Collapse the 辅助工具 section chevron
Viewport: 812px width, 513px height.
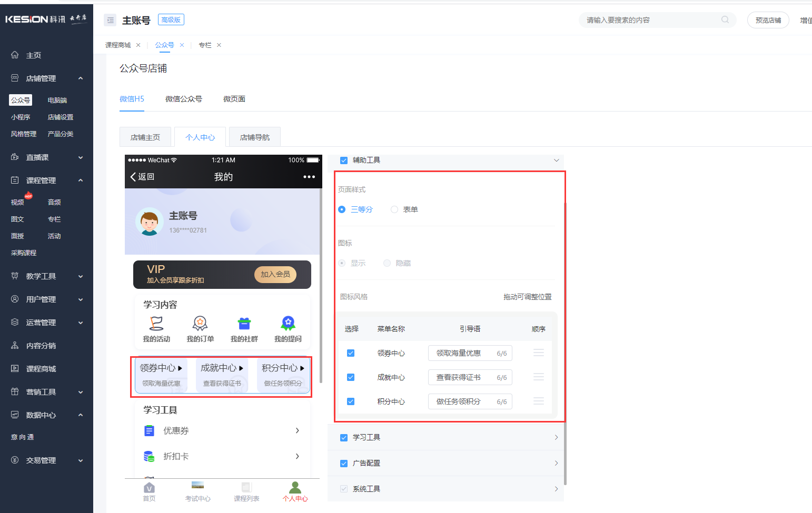coord(556,160)
